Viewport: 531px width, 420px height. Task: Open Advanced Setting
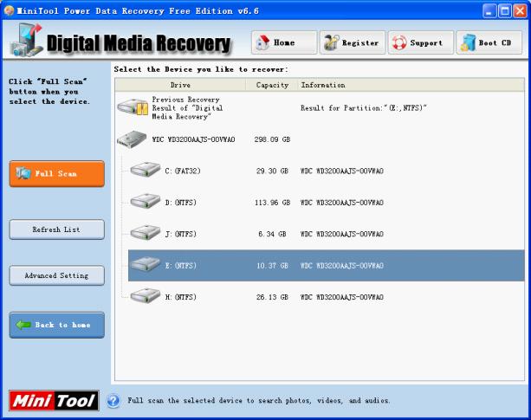pyautogui.click(x=56, y=275)
